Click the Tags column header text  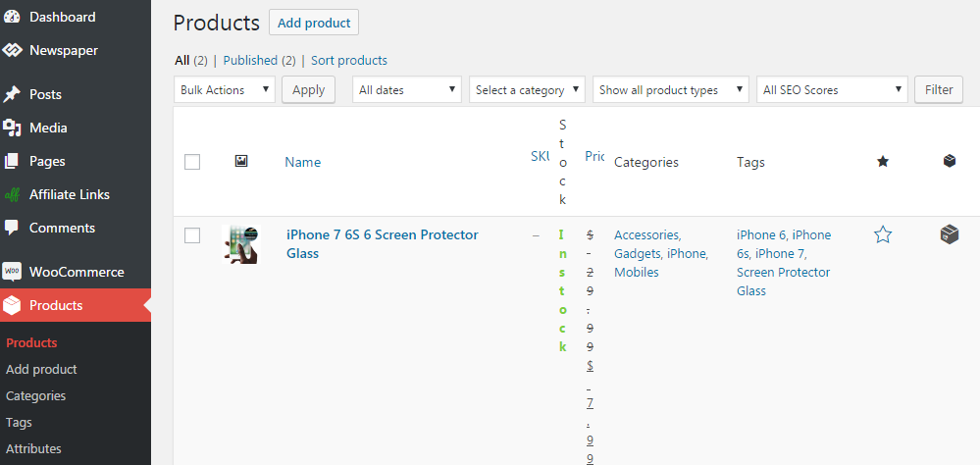[750, 163]
